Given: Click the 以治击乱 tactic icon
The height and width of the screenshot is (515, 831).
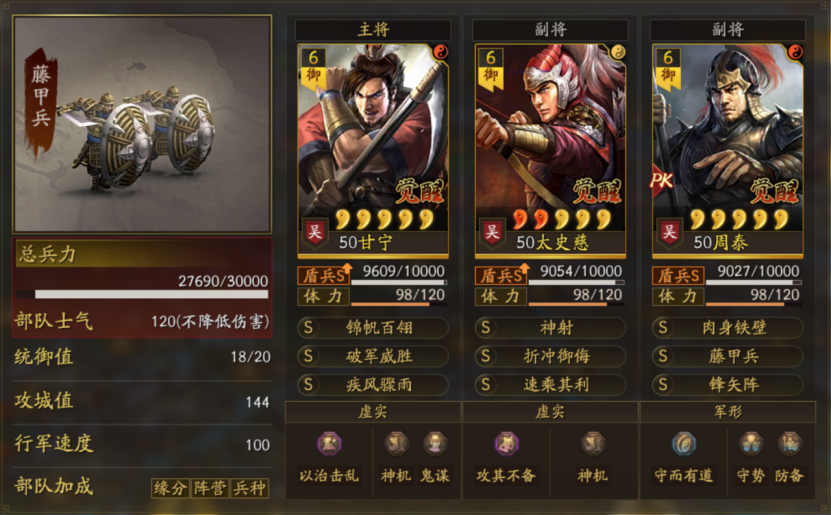Looking at the screenshot, I should [329, 443].
